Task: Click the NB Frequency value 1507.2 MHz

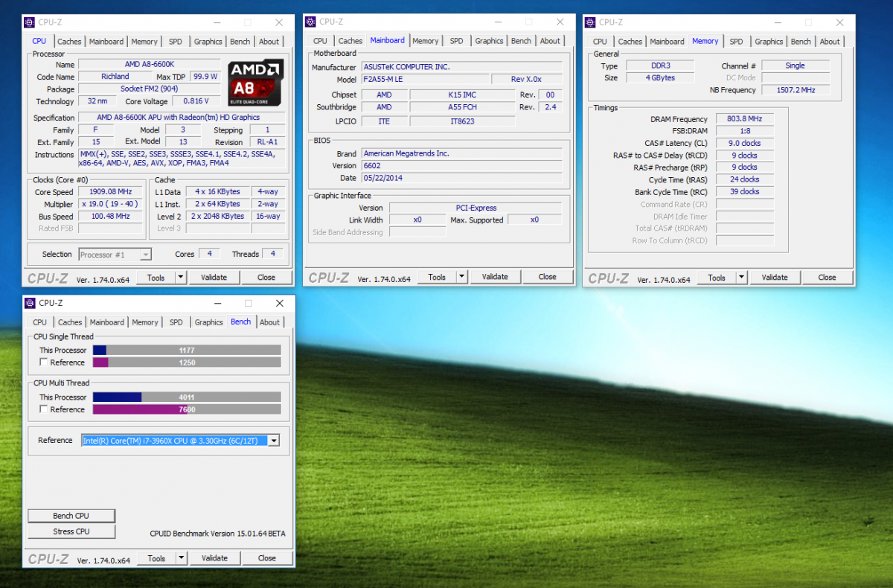Action: pos(795,90)
